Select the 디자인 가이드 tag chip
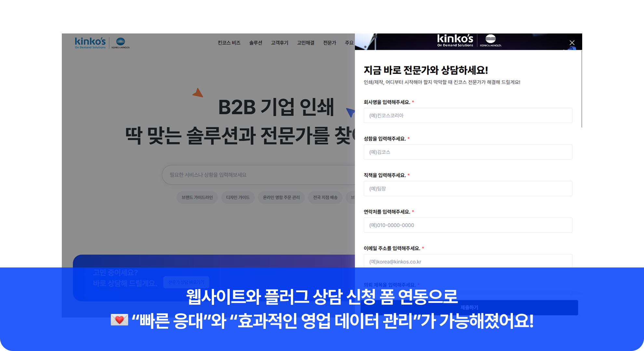 pos(238,197)
